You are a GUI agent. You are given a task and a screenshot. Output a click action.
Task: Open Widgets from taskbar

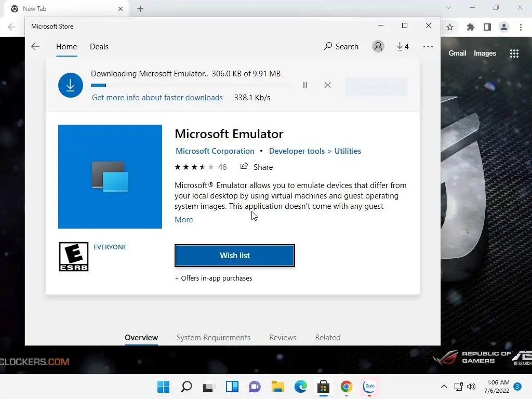pos(232,387)
